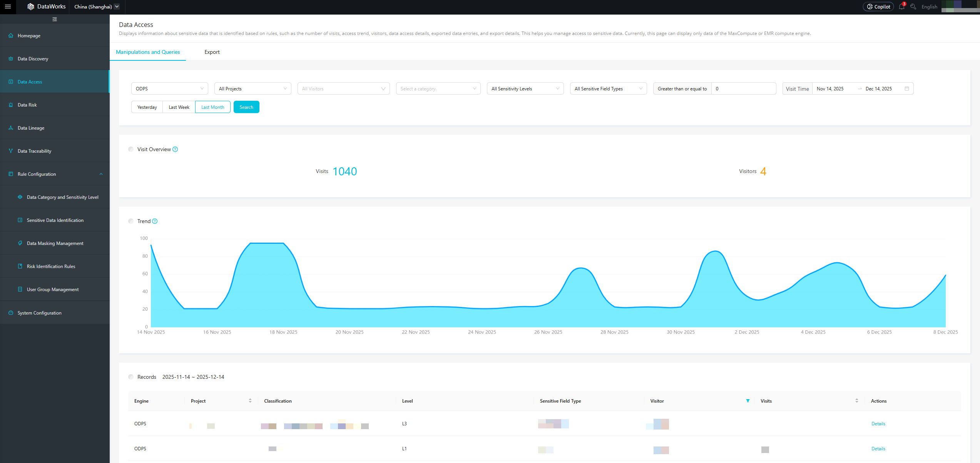Select the Last Month time range
Screen dimensions: 980x463
(212, 107)
